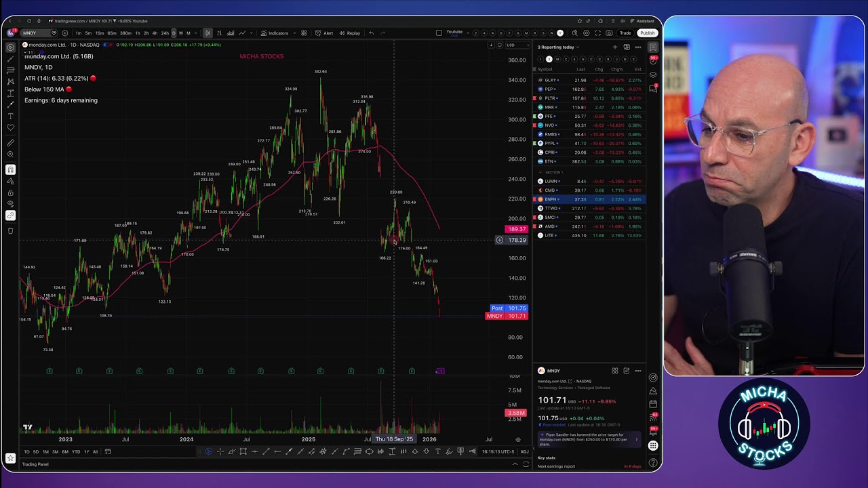Open the zoom in tool
This screenshot has height=488, width=868.
[x=10, y=155]
